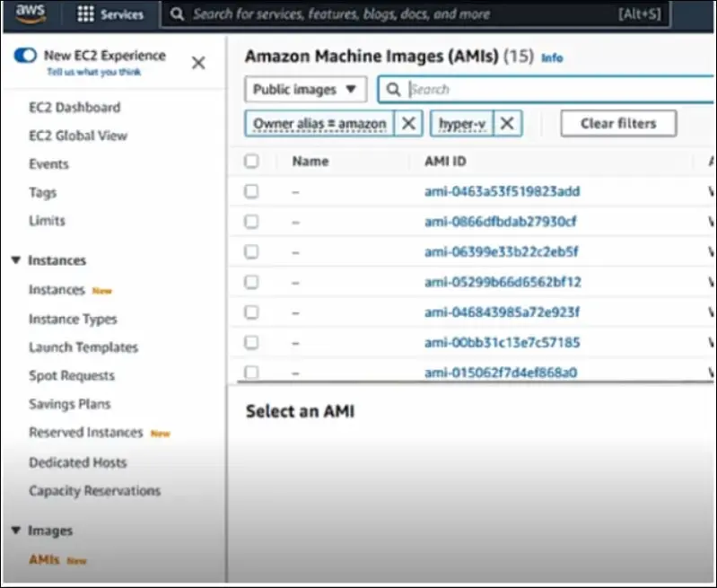Check the box for ami-00bb31c13e7c57185
Viewport: 717px width, 588px height.
251,342
